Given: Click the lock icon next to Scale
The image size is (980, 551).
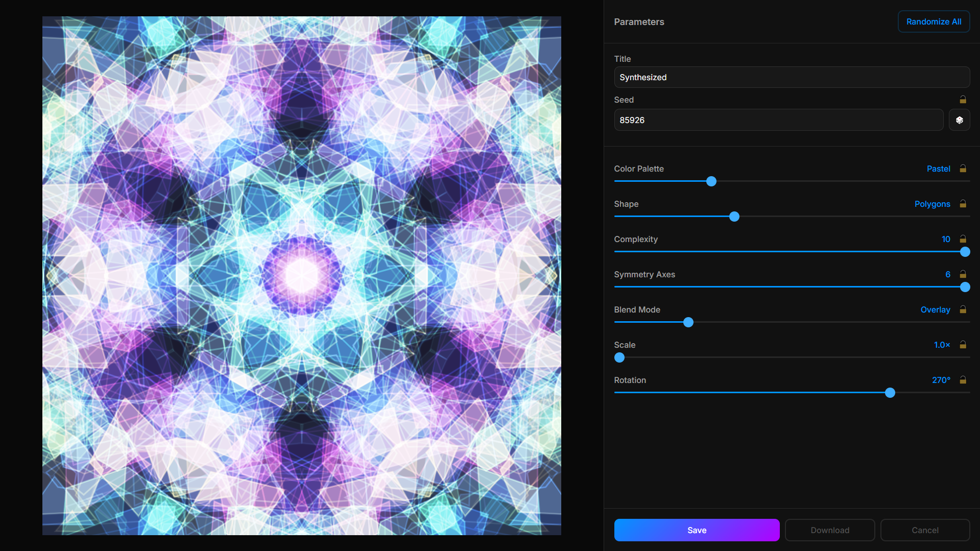Looking at the screenshot, I should pyautogui.click(x=963, y=344).
